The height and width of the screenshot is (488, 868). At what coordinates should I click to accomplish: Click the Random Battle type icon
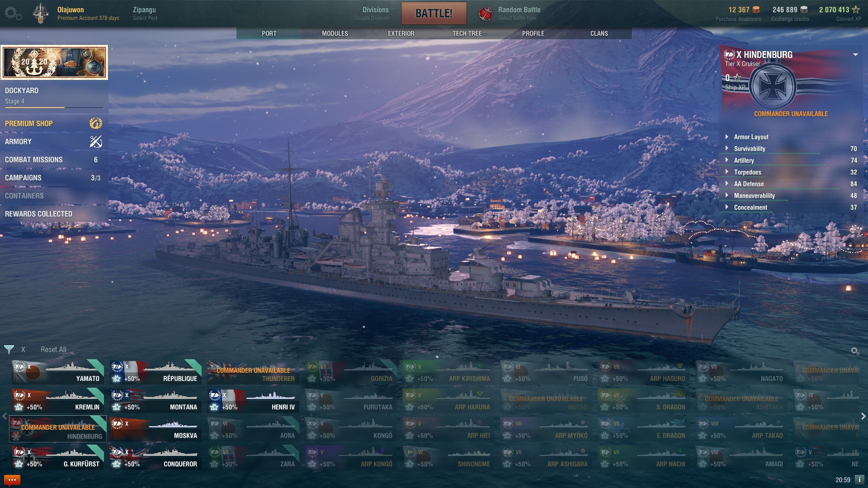[486, 14]
